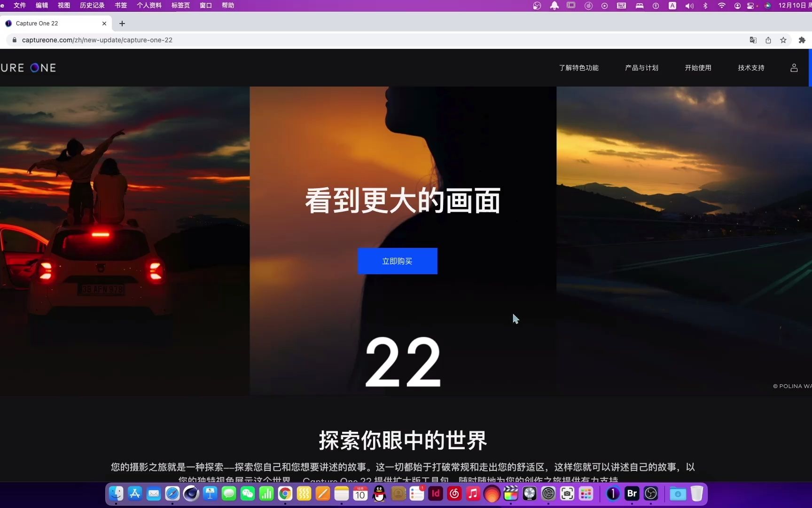Image resolution: width=812 pixels, height=508 pixels.
Task: Click the site security lock icon
Action: pos(14,40)
